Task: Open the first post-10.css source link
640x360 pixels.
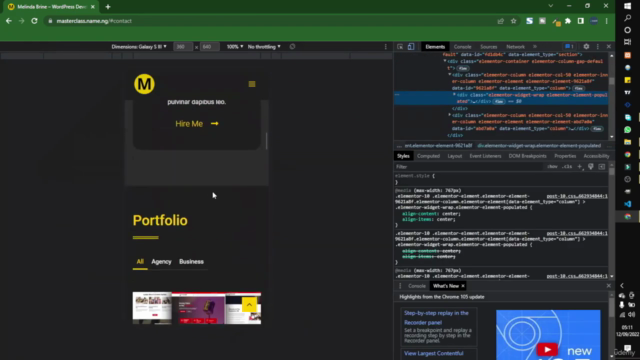Action: pos(577,196)
